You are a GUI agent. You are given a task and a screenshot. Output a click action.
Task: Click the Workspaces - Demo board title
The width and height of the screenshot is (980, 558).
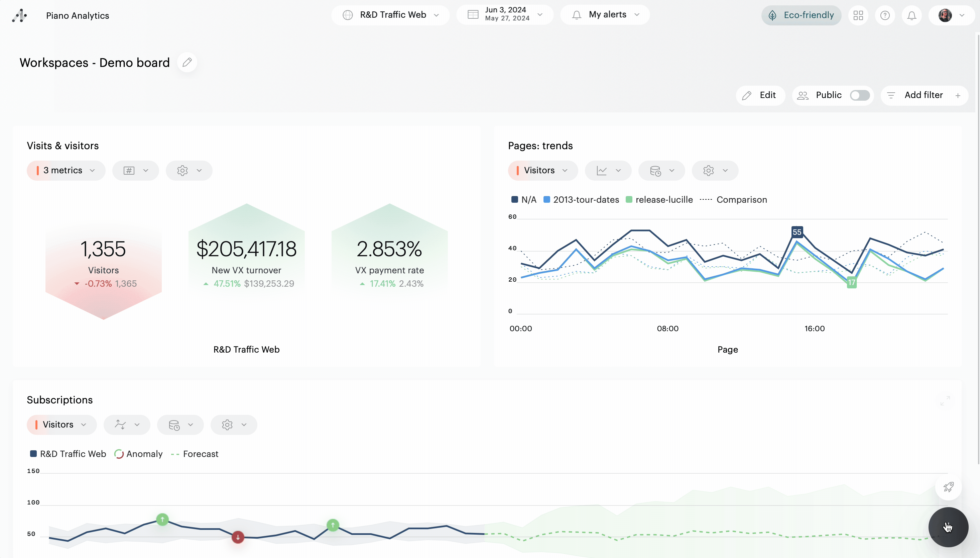(95, 63)
